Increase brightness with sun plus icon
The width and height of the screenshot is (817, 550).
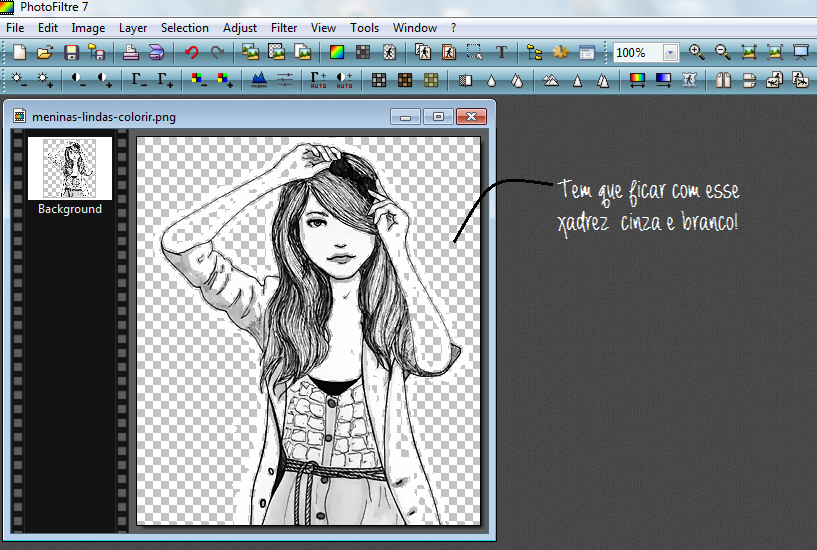coord(45,80)
